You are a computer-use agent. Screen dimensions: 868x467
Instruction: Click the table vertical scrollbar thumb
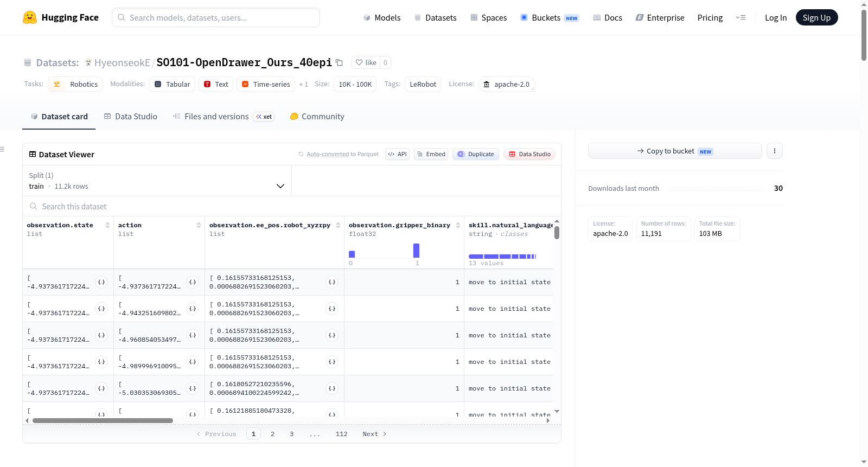[x=557, y=233]
